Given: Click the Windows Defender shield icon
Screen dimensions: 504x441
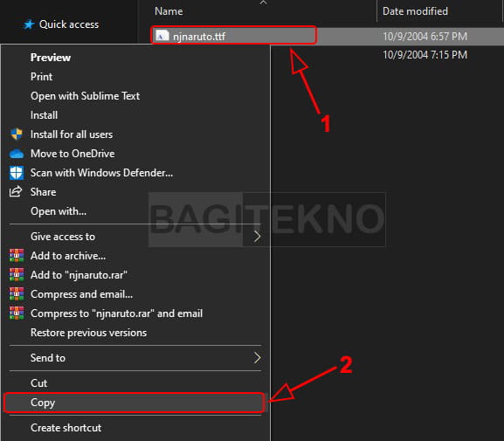Looking at the screenshot, I should [17, 173].
